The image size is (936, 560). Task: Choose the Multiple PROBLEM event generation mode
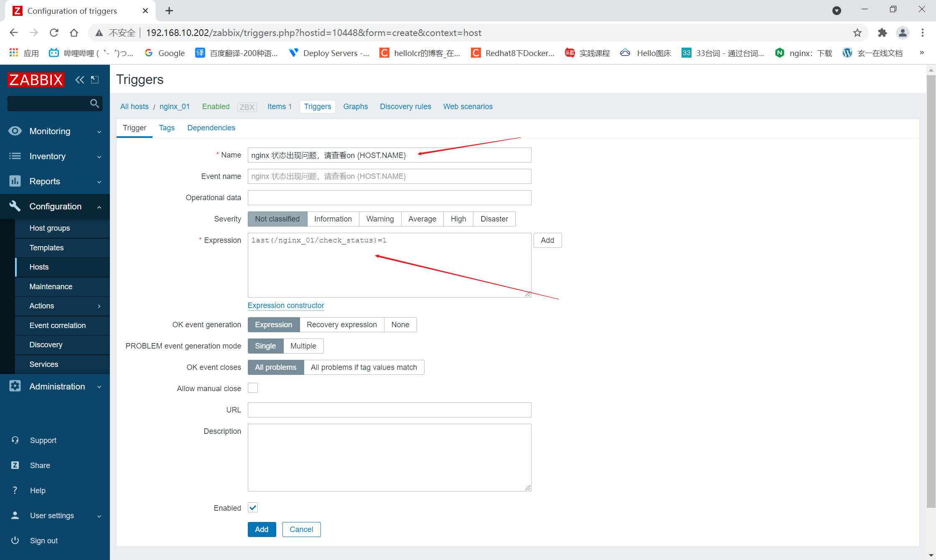(x=303, y=346)
